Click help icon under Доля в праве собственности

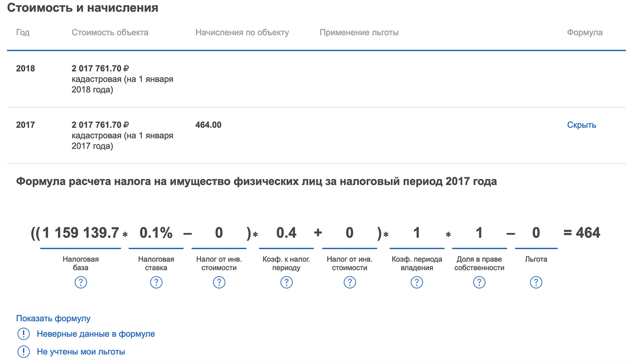coord(479,283)
